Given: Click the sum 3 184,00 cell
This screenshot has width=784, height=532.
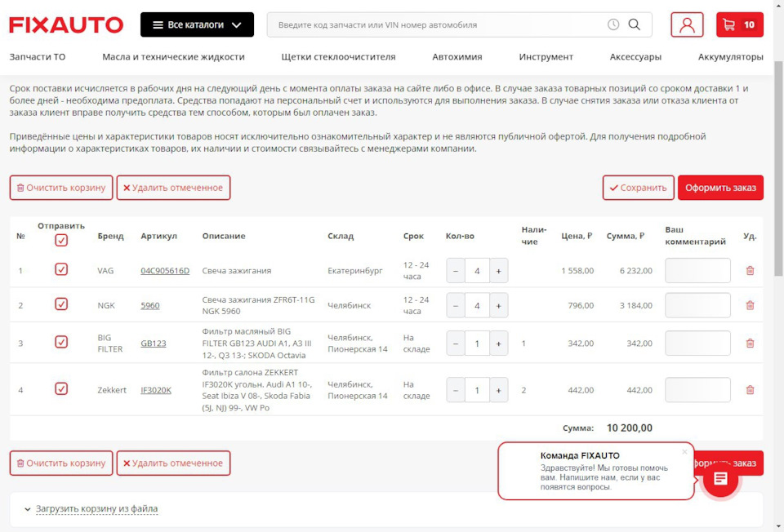Looking at the screenshot, I should point(636,305).
